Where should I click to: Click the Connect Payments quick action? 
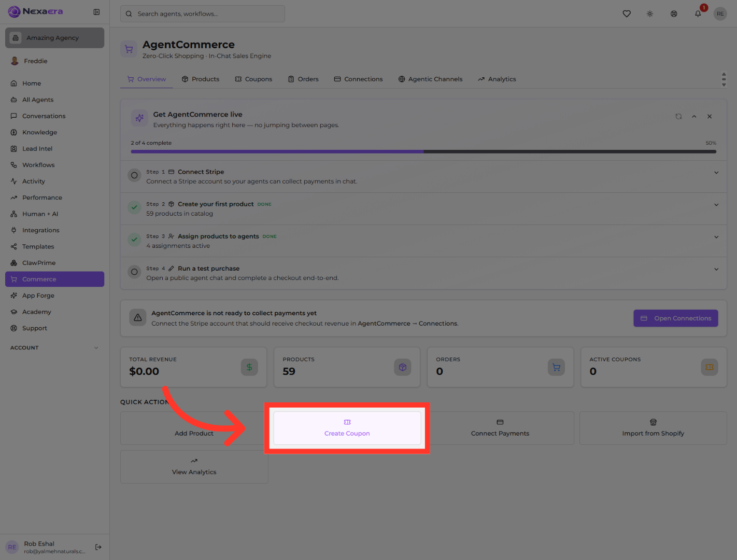click(500, 428)
